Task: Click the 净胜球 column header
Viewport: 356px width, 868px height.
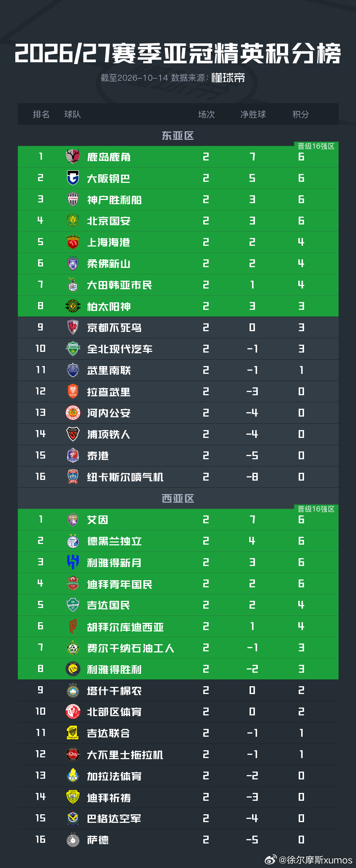Action: [x=253, y=114]
